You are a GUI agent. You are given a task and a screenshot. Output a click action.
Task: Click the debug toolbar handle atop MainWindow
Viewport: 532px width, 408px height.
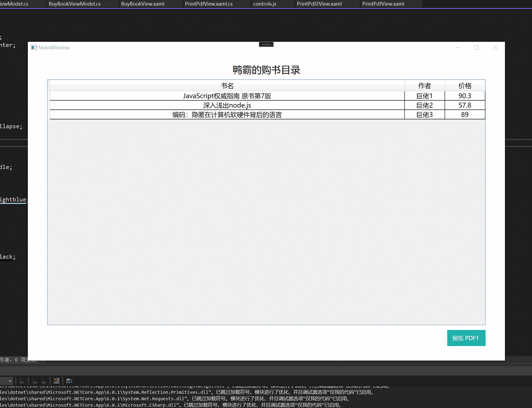266,44
